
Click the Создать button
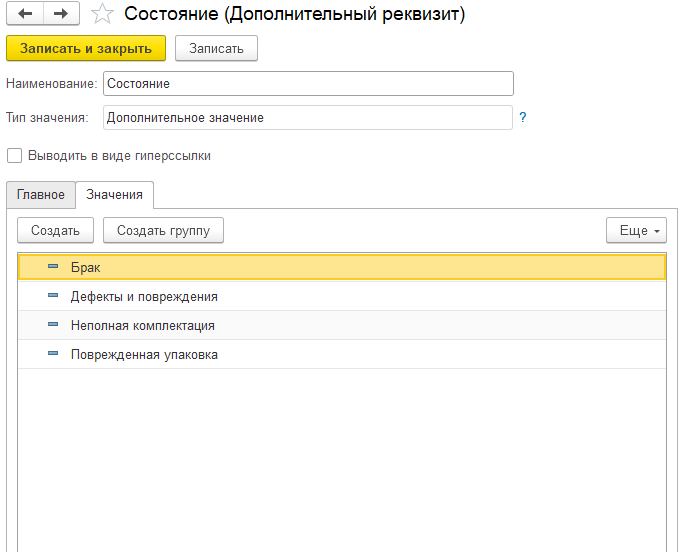[55, 230]
